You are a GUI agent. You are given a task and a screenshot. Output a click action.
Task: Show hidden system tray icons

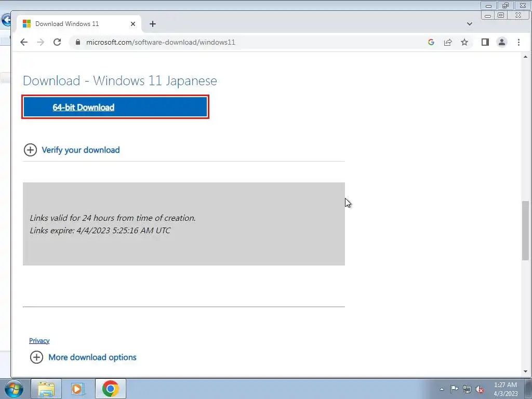442,389
